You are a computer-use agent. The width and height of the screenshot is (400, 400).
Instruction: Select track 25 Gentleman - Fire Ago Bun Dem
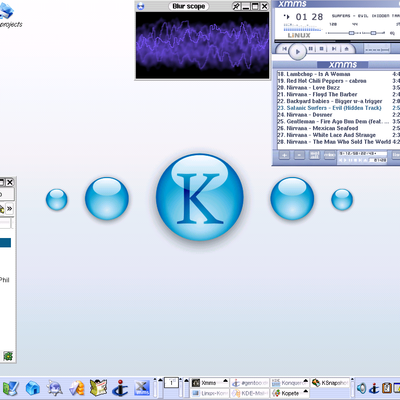[338, 121]
